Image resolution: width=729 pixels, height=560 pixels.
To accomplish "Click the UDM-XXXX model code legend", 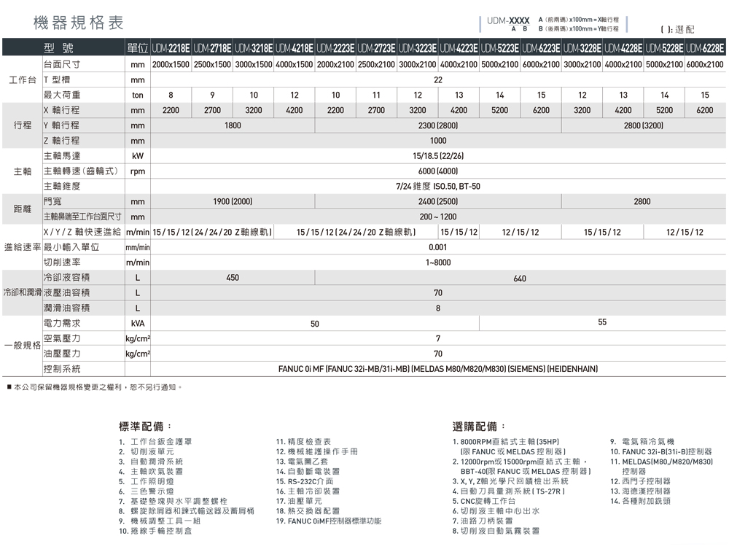I will (553, 24).
